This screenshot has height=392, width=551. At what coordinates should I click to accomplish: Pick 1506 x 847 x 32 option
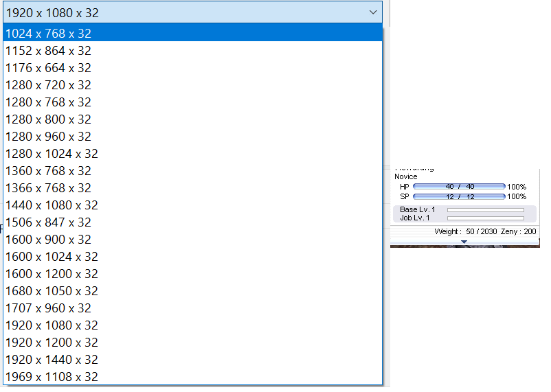click(x=192, y=222)
